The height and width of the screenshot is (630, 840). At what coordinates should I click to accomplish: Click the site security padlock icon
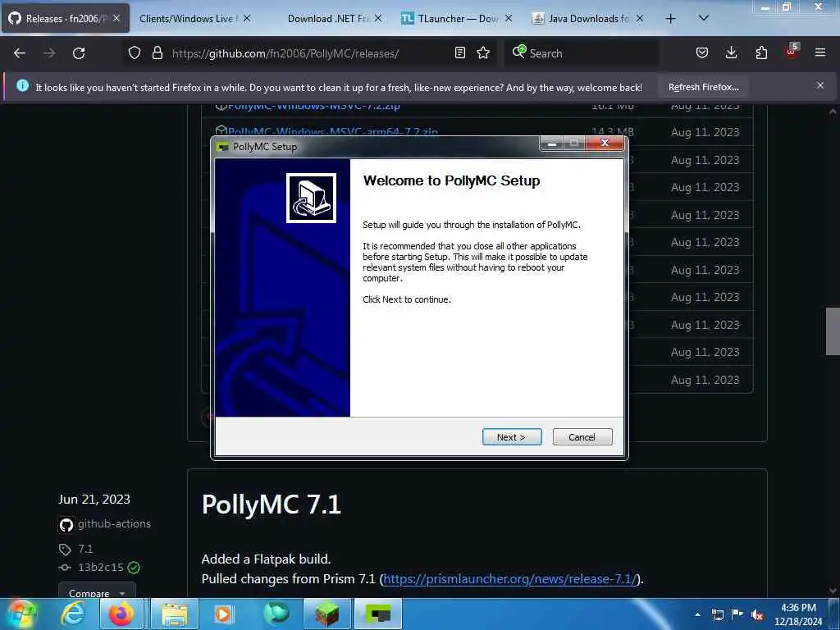(x=157, y=52)
